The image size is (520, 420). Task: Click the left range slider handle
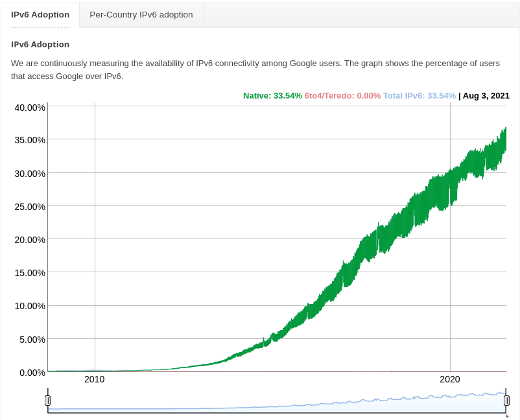click(x=47, y=401)
